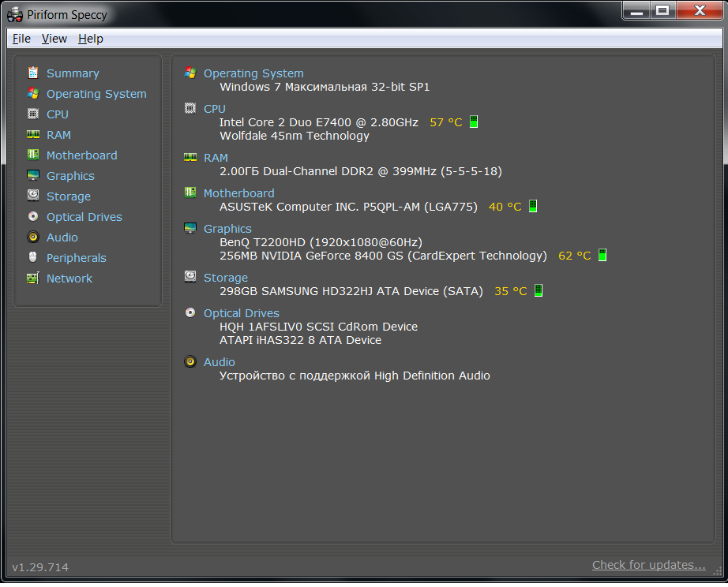Click the CPU temperature 57 °C value
728x587 pixels.
(x=446, y=122)
